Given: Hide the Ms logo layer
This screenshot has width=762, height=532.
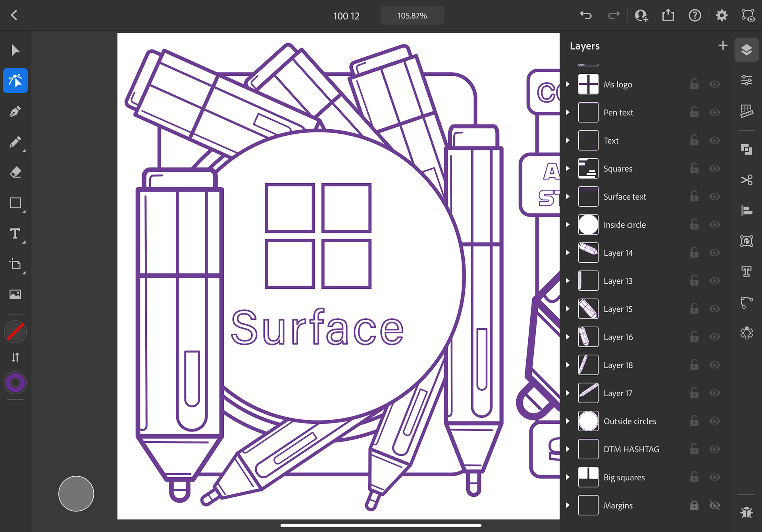Looking at the screenshot, I should [715, 84].
